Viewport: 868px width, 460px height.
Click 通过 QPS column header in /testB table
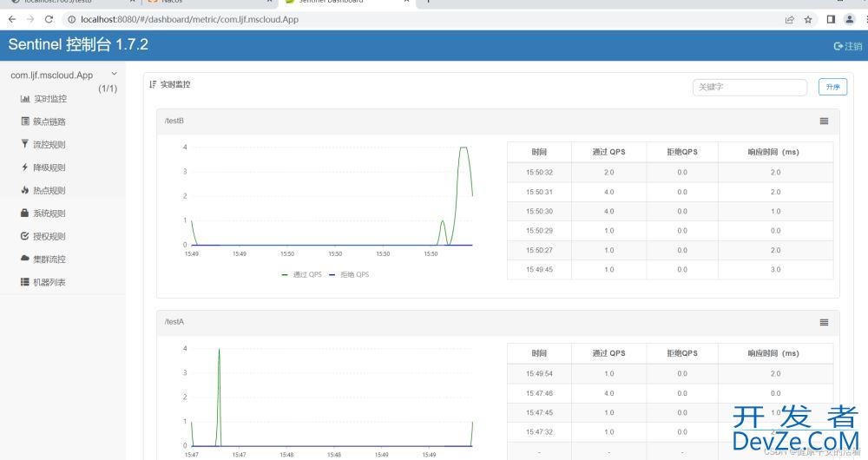[x=609, y=152]
